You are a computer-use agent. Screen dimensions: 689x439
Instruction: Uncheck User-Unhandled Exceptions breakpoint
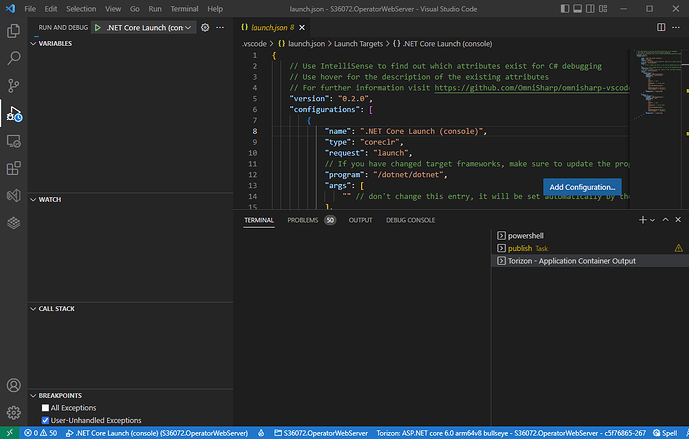tap(46, 420)
